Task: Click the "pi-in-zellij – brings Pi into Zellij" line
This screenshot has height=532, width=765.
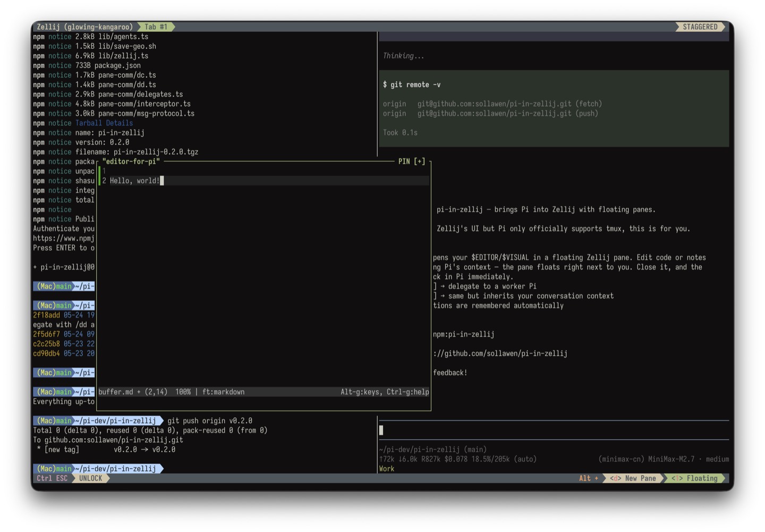Action: [x=546, y=210]
